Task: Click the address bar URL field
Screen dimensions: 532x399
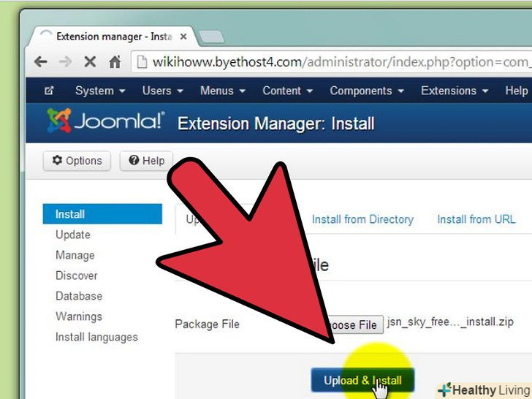Action: coord(332,62)
